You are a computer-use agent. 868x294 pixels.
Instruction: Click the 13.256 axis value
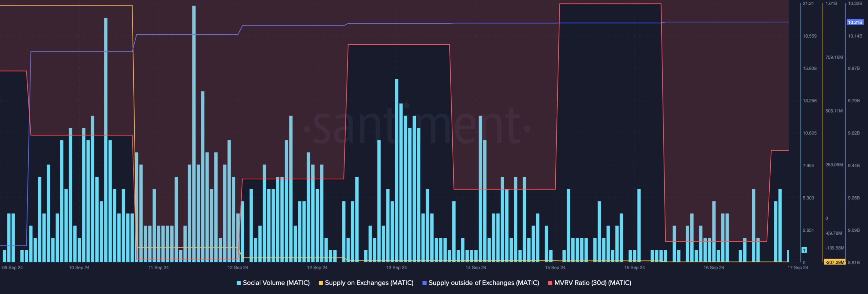pyautogui.click(x=810, y=101)
